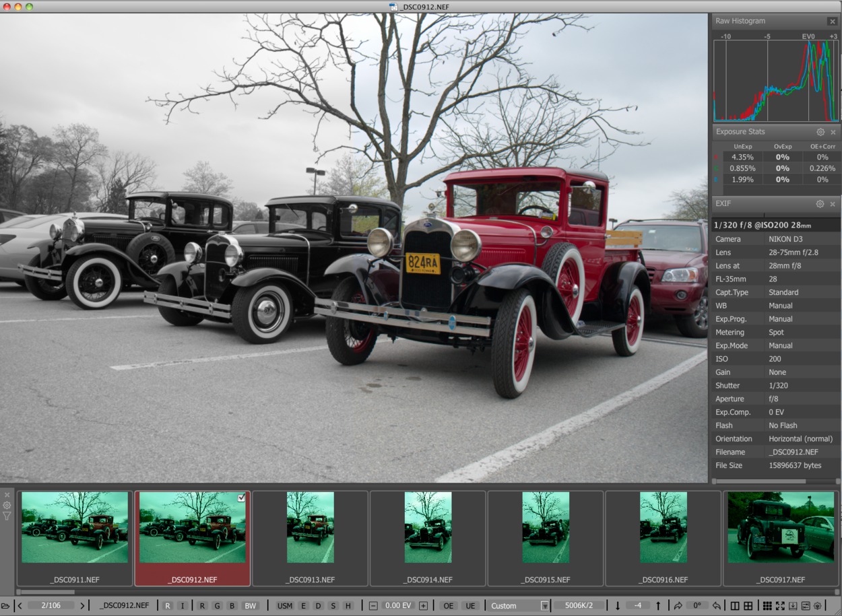
Task: Increase exposure with the plus button
Action: tap(423, 606)
